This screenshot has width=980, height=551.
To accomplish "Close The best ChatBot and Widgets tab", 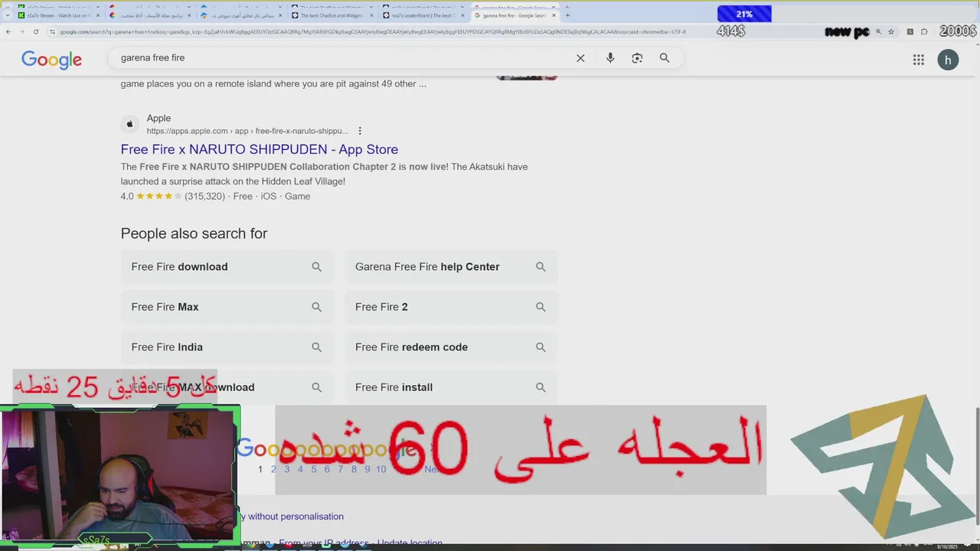I will [x=372, y=15].
